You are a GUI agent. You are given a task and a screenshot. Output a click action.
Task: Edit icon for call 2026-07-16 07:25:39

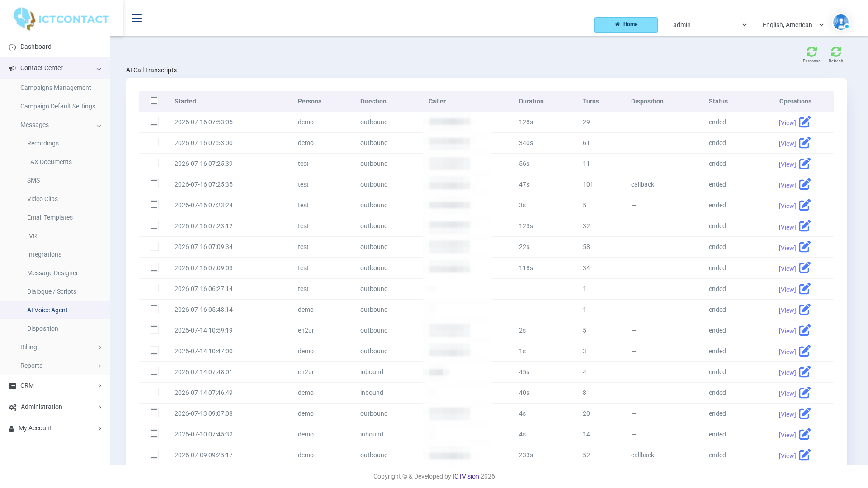point(805,164)
